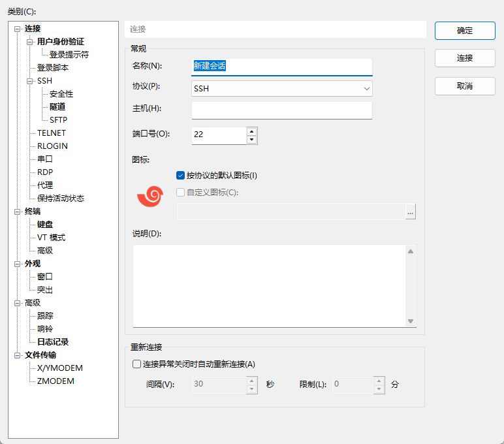
Task: Select 突出 tree item
Action: click(x=44, y=290)
